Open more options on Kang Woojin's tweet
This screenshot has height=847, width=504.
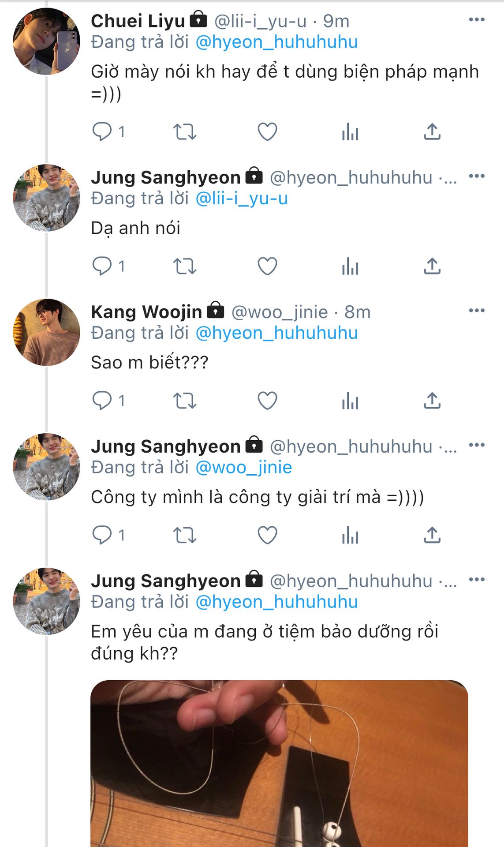[x=477, y=311]
